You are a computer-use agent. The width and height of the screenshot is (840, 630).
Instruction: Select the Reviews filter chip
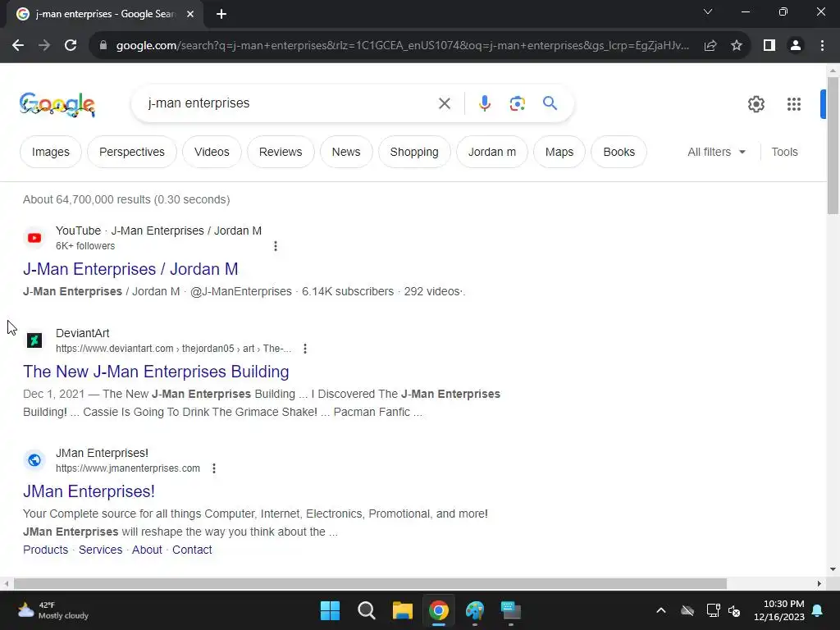(281, 152)
